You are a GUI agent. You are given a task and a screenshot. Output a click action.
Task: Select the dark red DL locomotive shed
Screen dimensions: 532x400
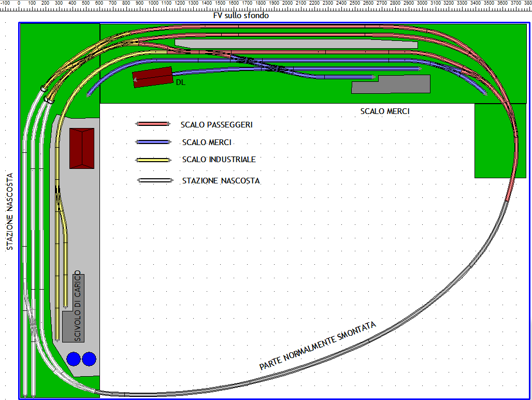click(x=152, y=77)
